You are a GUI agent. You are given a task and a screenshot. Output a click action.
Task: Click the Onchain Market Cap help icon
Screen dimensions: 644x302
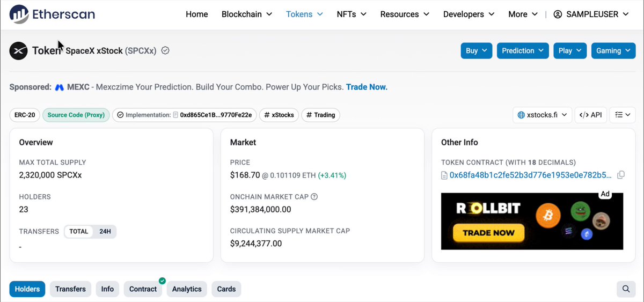pos(314,197)
